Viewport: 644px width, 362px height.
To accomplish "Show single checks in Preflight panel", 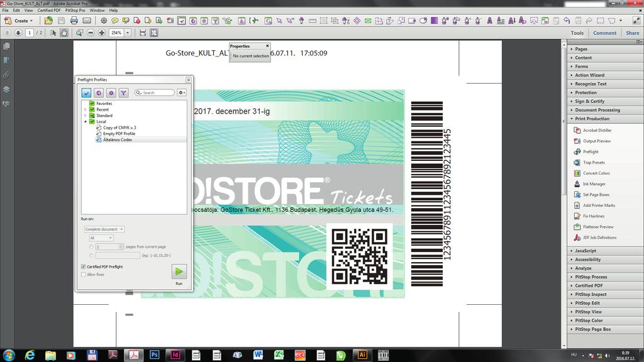I will click(99, 93).
